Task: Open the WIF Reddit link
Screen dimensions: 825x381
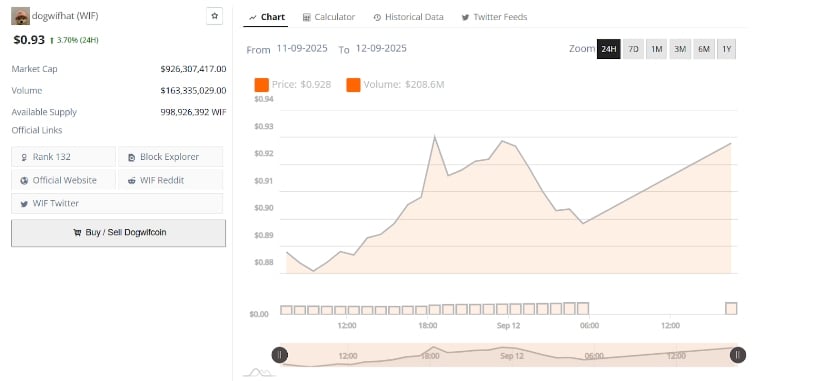Action: [x=170, y=180]
